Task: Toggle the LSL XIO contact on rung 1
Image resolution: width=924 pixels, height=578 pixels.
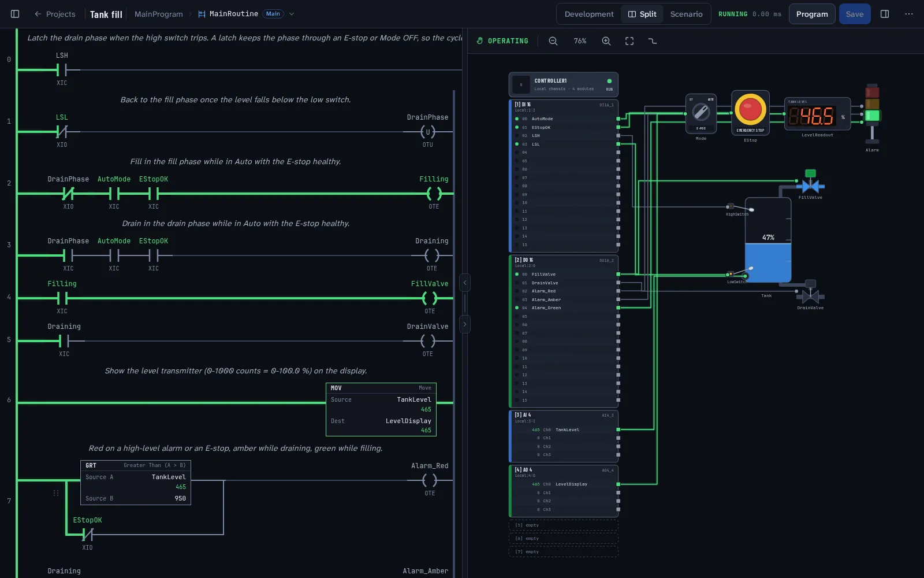Action: pyautogui.click(x=62, y=132)
